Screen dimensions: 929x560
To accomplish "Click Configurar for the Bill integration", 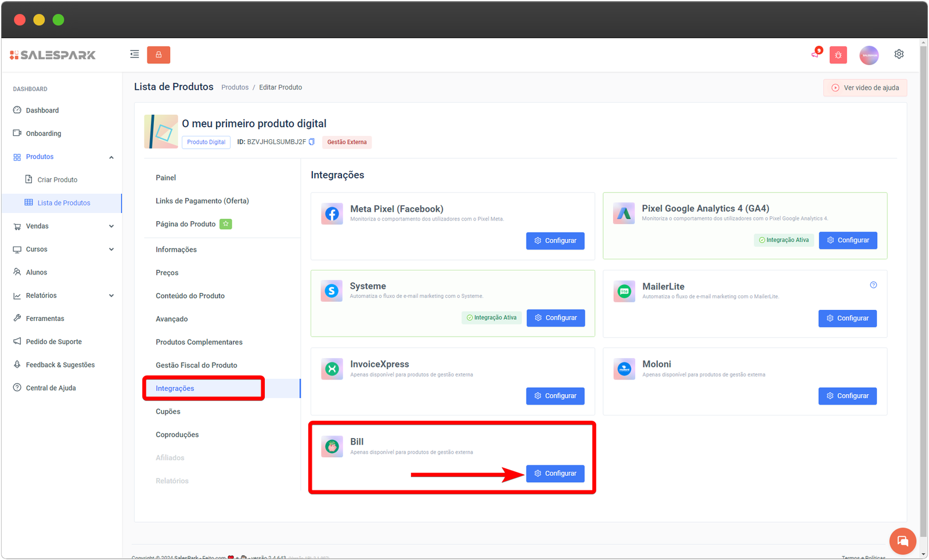I will 555,474.
